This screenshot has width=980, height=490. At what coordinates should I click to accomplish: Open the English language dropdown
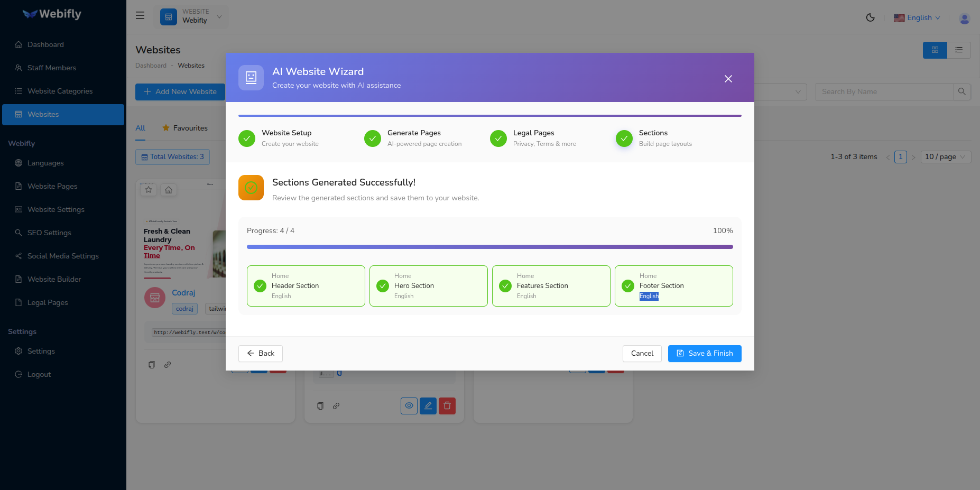[917, 18]
